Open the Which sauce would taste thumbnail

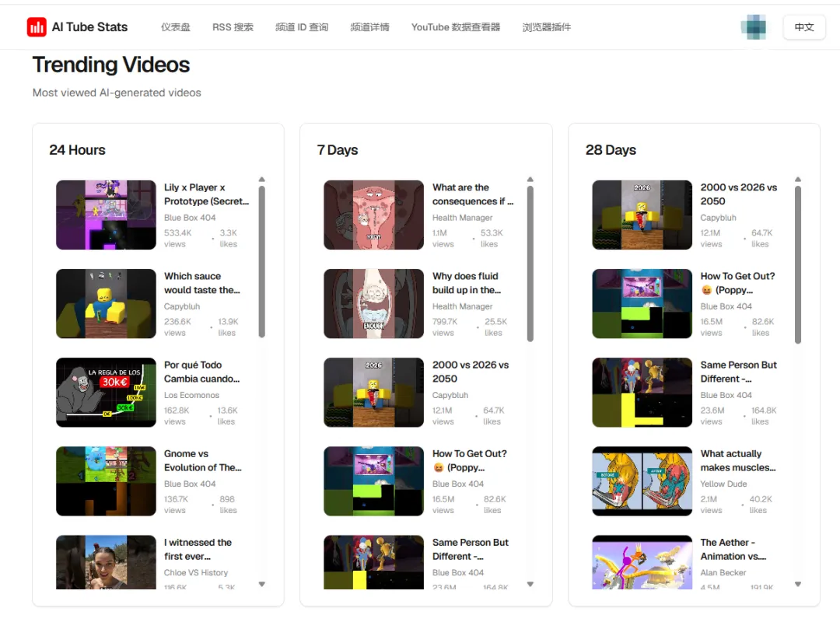106,304
